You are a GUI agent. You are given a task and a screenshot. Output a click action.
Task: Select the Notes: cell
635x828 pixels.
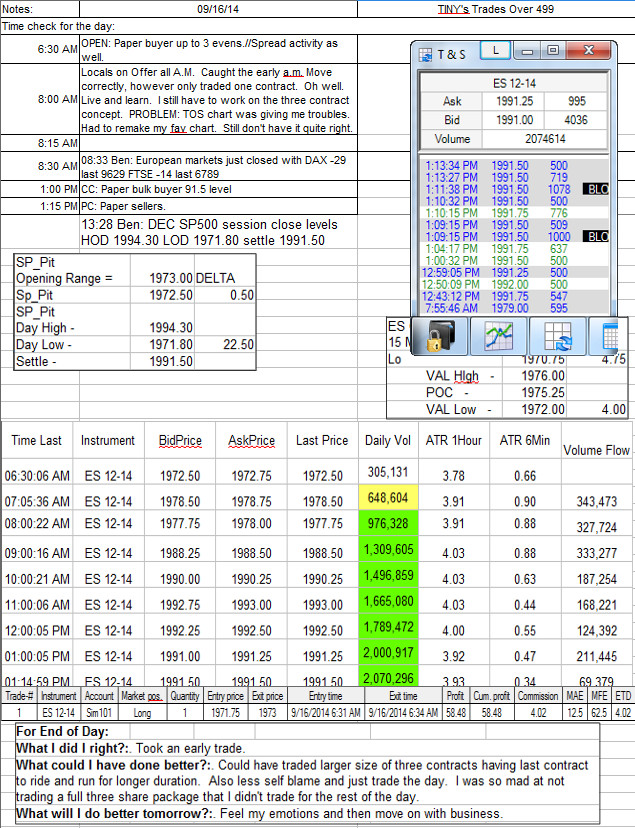click(x=40, y=9)
